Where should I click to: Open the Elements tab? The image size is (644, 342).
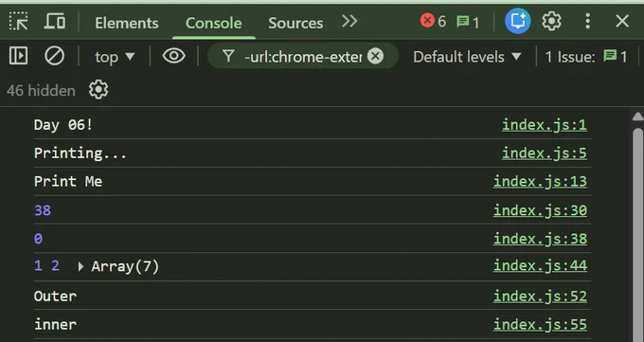click(127, 23)
